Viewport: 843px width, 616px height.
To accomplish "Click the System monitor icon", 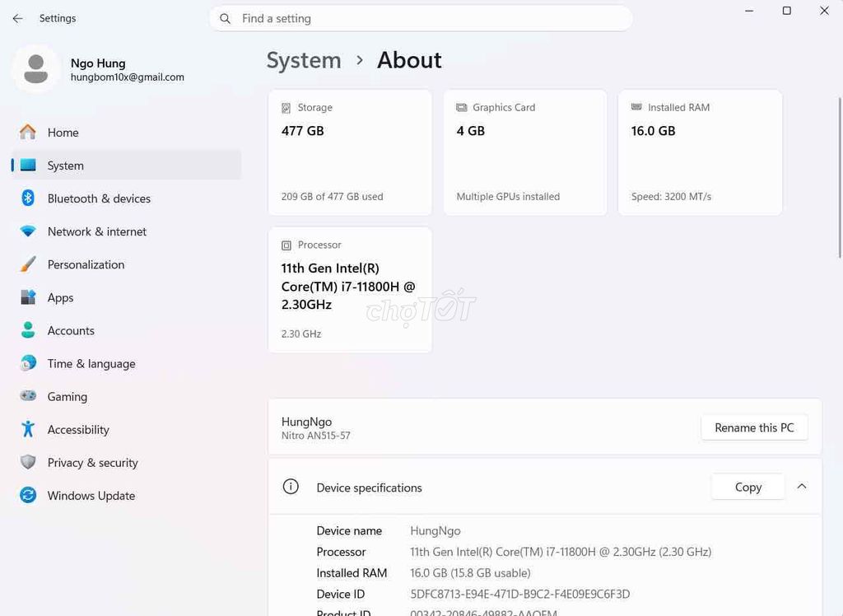I will coord(28,166).
